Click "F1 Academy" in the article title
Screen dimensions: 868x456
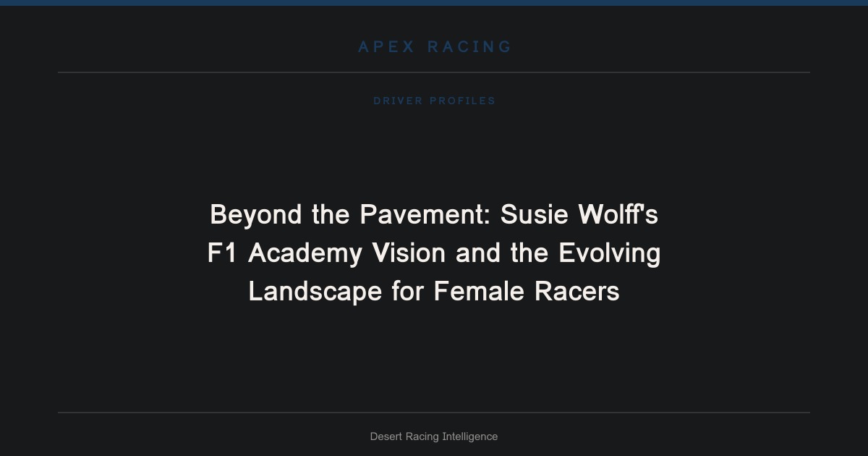pyautogui.click(x=284, y=253)
